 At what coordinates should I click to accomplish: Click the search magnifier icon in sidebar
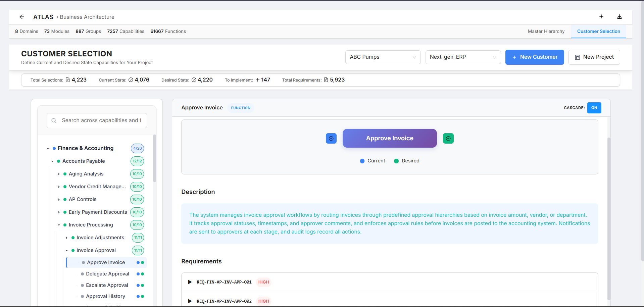(54, 121)
